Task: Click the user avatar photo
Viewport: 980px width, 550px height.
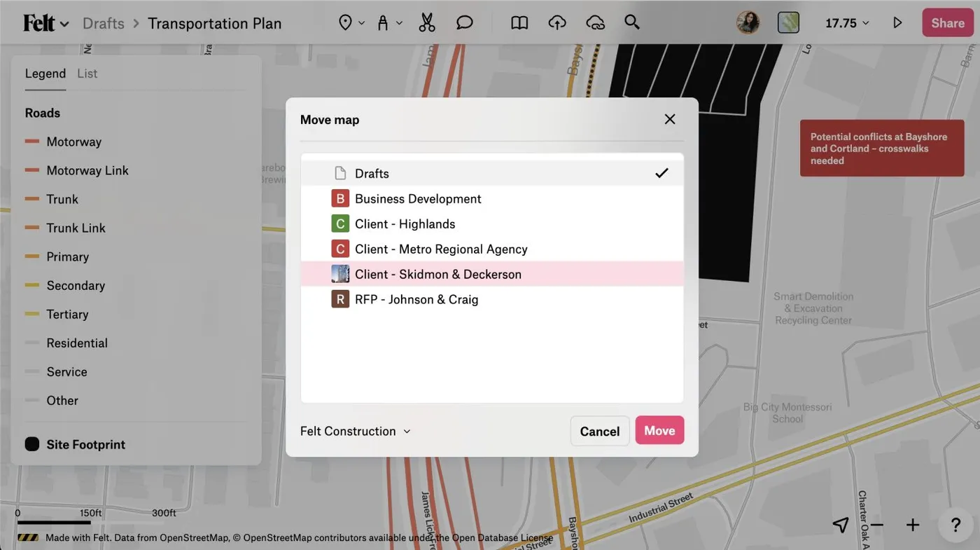Action: 748,23
